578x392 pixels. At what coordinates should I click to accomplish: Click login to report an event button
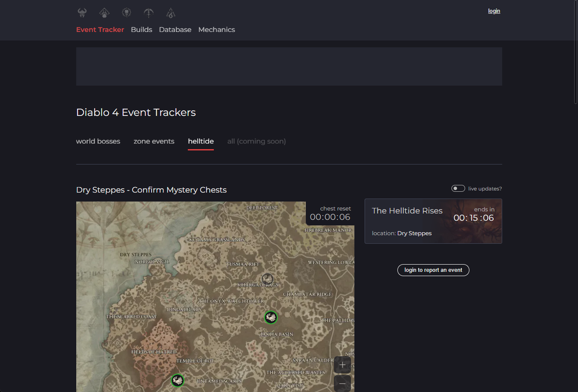pyautogui.click(x=433, y=270)
